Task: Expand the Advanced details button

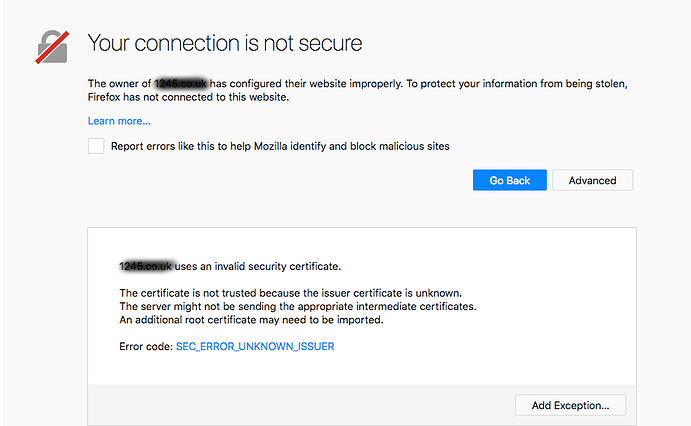Action: click(x=593, y=180)
